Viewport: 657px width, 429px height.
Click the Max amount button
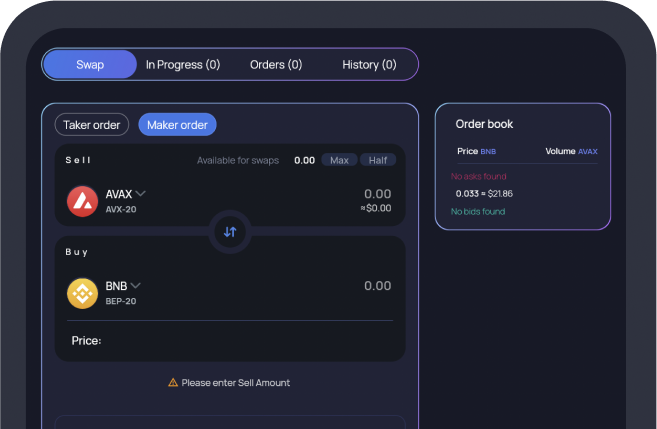click(339, 160)
